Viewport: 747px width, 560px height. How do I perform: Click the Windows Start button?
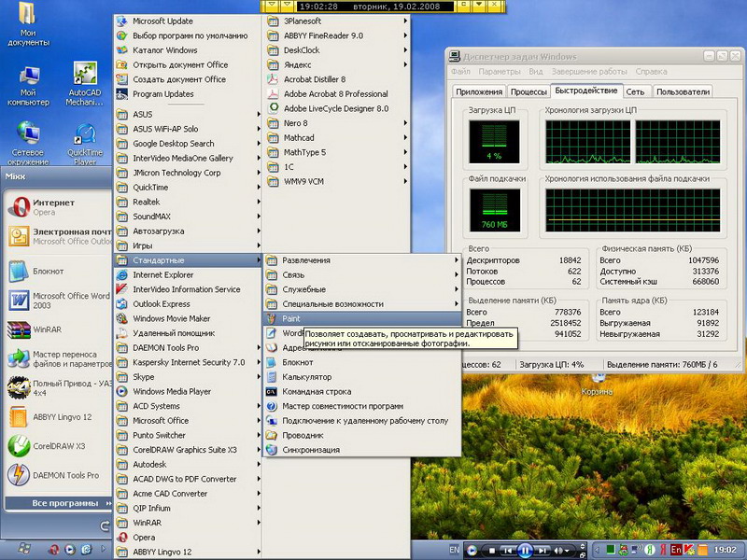click(x=24, y=549)
